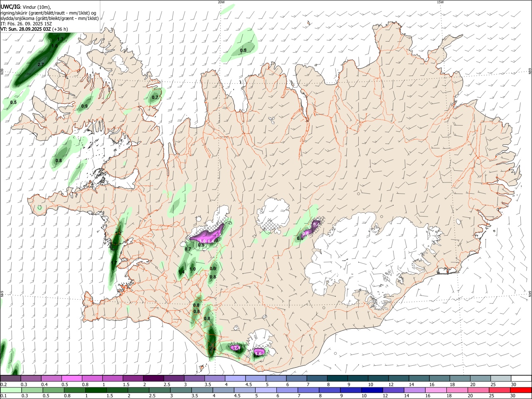Click the 'VT: Sun. 28.09.2025 03Z (+36 h)' line
532x399 pixels.
[x=34, y=29]
